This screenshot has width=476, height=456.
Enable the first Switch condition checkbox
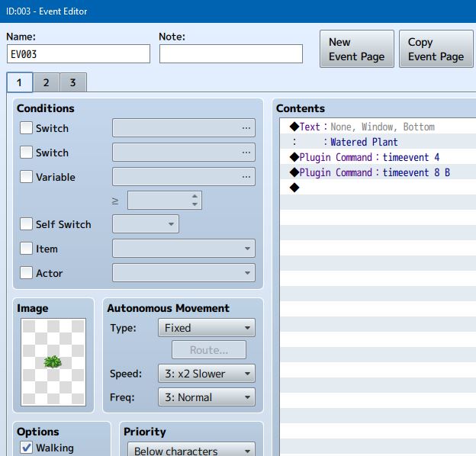click(x=27, y=128)
